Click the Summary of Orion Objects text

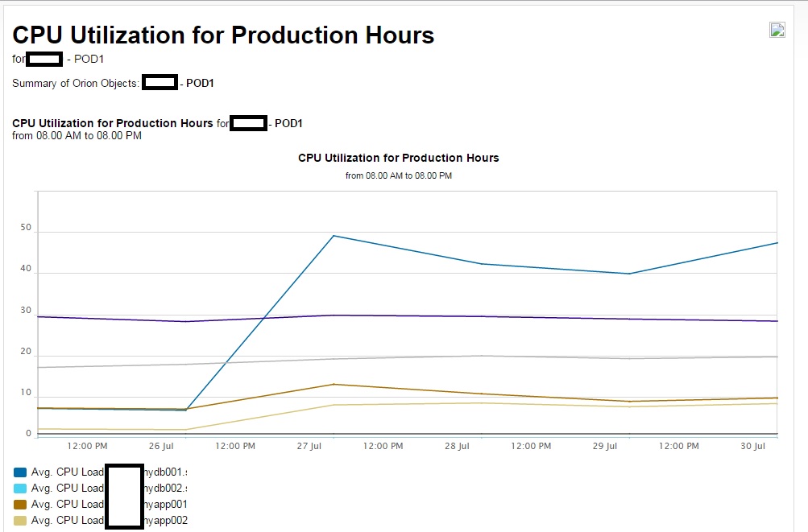tap(76, 83)
